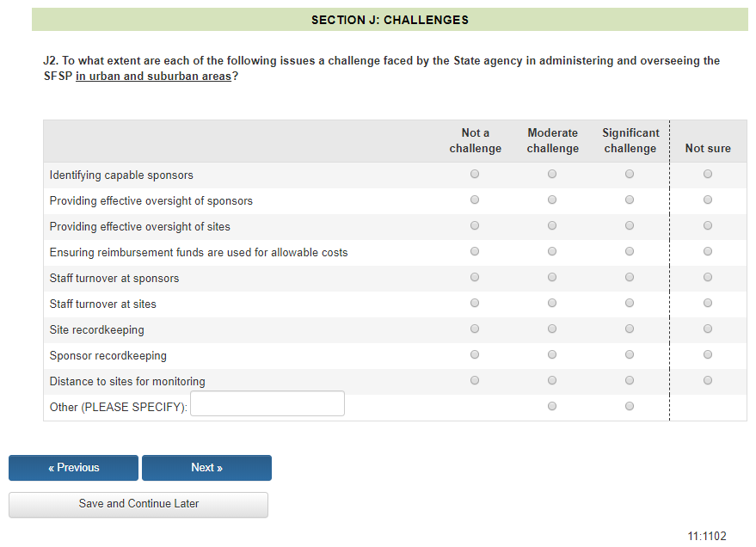Choose Significant challenge for Providing effective oversight of sites
The width and height of the screenshot is (756, 547).
pos(630,225)
